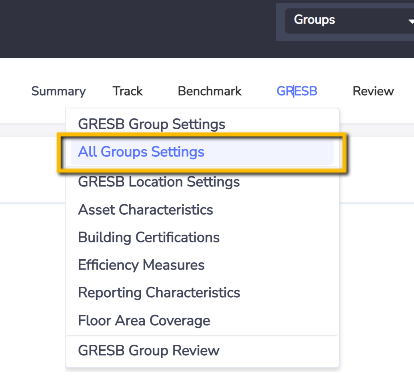Select Reporting Characteristics item
The width and height of the screenshot is (414, 392).
[202, 293]
